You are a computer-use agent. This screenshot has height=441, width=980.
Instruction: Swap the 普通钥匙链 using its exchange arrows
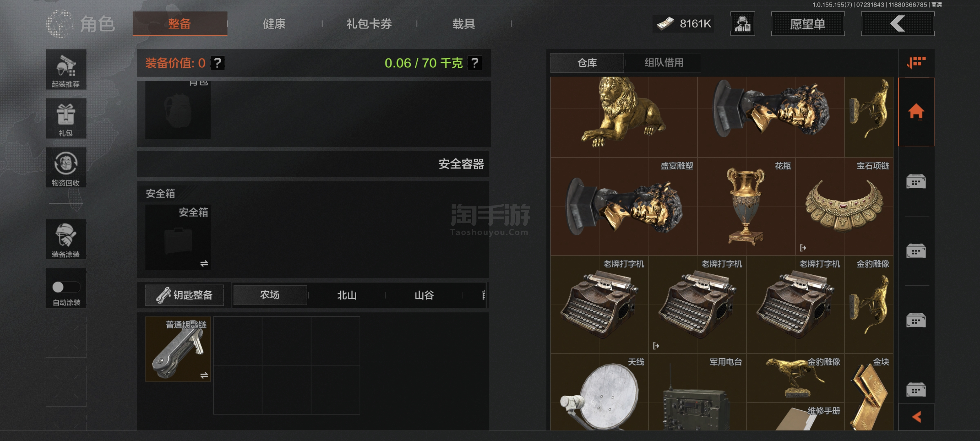click(x=204, y=375)
